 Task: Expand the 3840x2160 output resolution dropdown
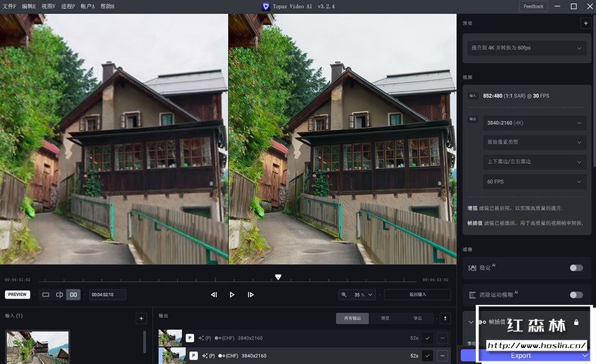click(x=533, y=123)
